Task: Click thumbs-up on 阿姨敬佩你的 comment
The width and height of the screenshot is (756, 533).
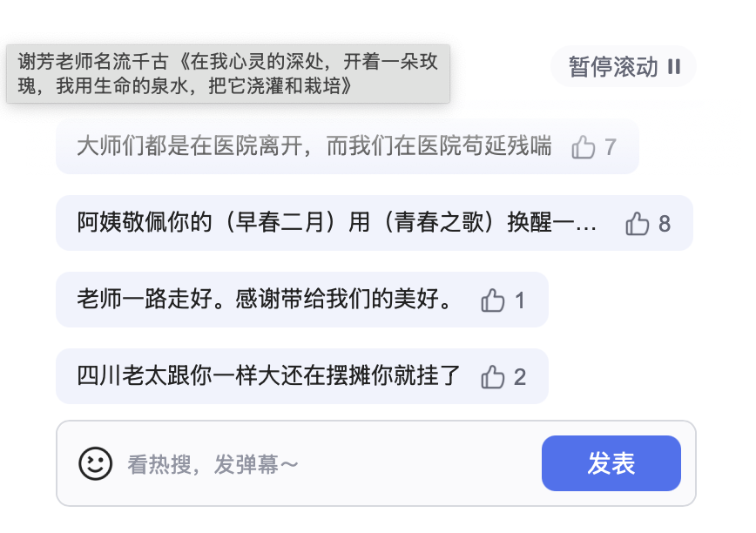Action: click(x=637, y=224)
